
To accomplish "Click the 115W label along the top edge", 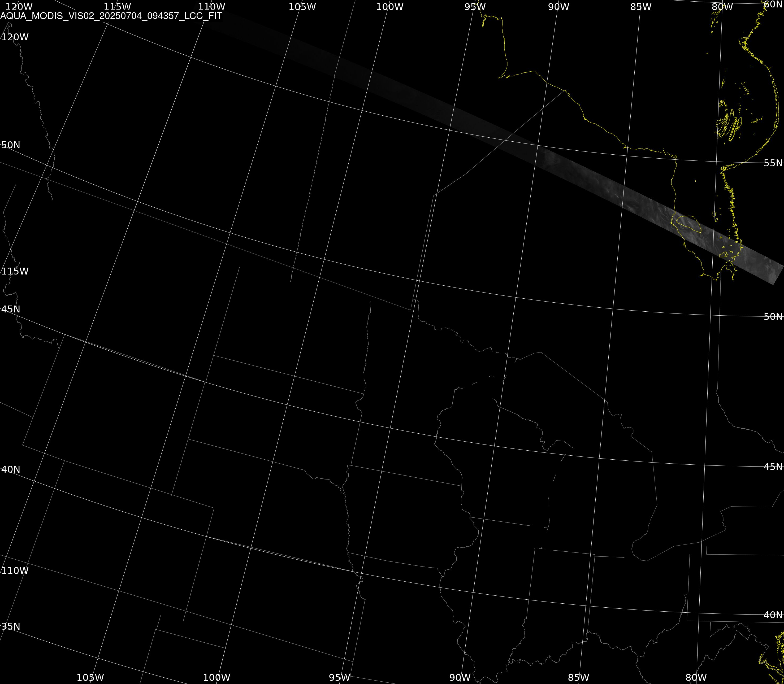I will coord(118,7).
